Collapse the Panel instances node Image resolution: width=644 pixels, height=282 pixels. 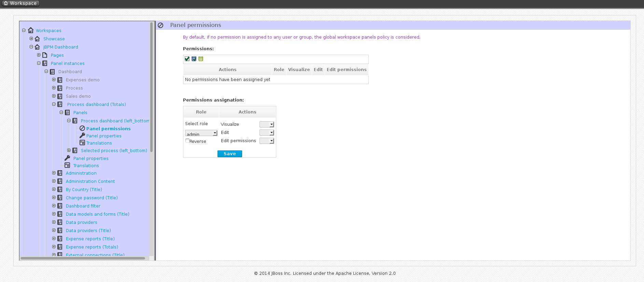[x=39, y=63]
